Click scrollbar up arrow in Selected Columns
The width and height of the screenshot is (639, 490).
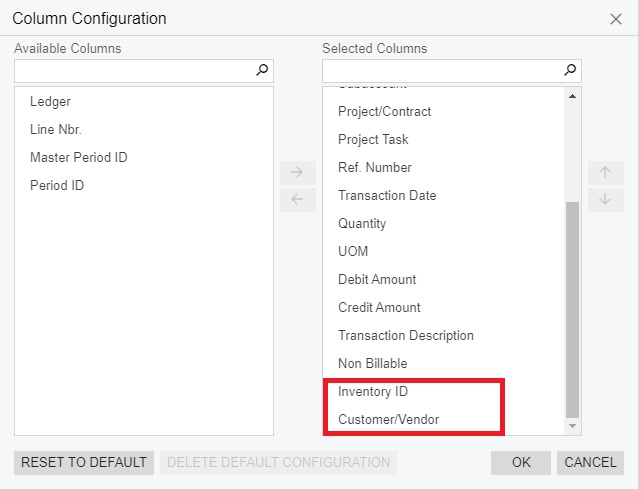tap(572, 96)
